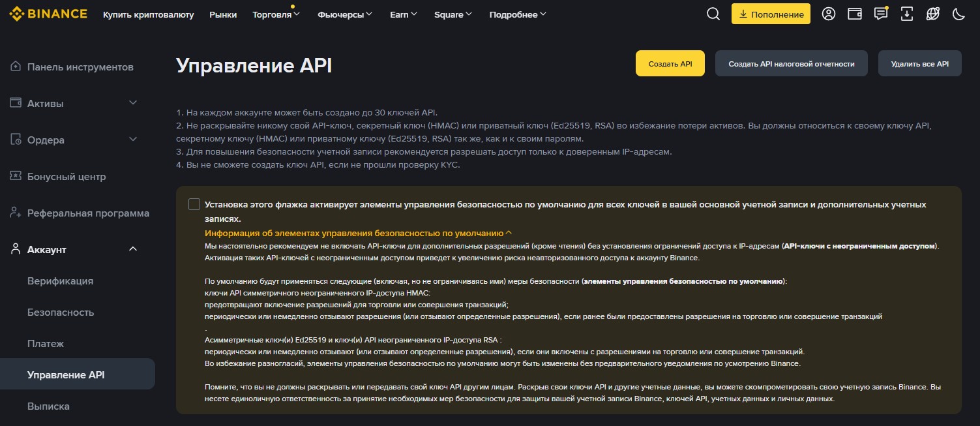
Task: Open the globe language settings icon
Action: tap(932, 14)
